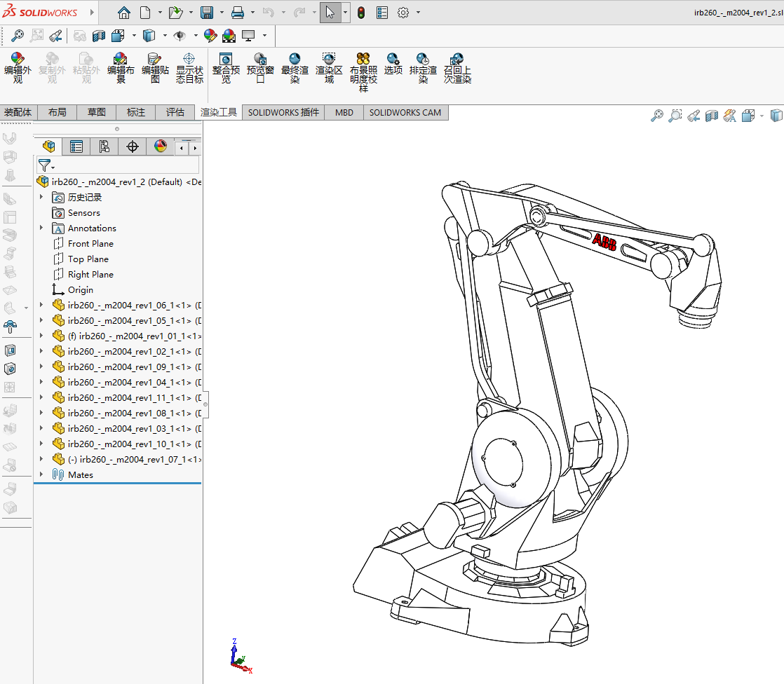Select Front Plane in the feature tree
This screenshot has height=684, width=784.
90,243
